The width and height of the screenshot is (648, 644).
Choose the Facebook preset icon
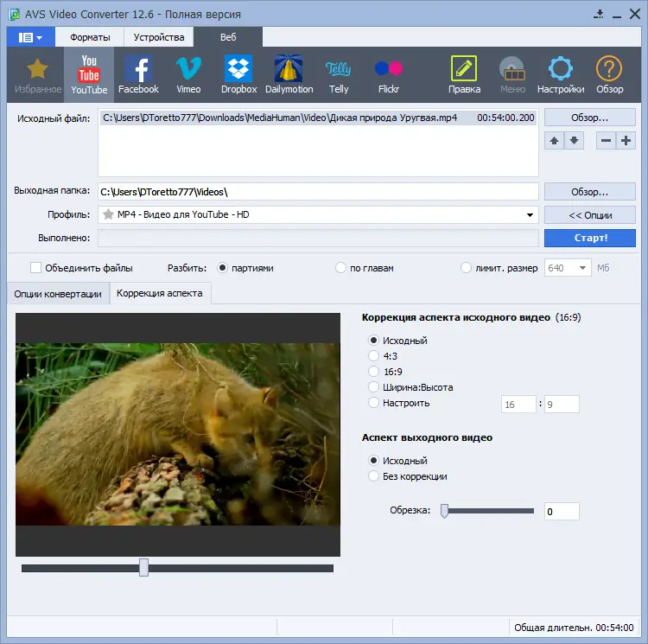pyautogui.click(x=138, y=74)
